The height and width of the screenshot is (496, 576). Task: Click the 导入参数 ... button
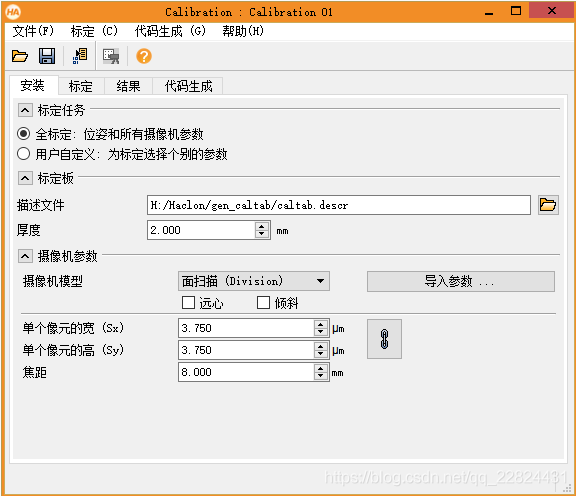point(461,281)
